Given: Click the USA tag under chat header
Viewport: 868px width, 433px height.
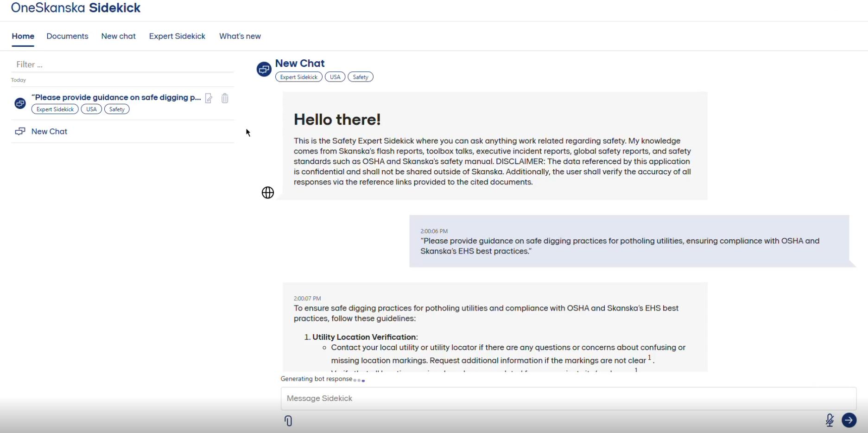Looking at the screenshot, I should [335, 77].
